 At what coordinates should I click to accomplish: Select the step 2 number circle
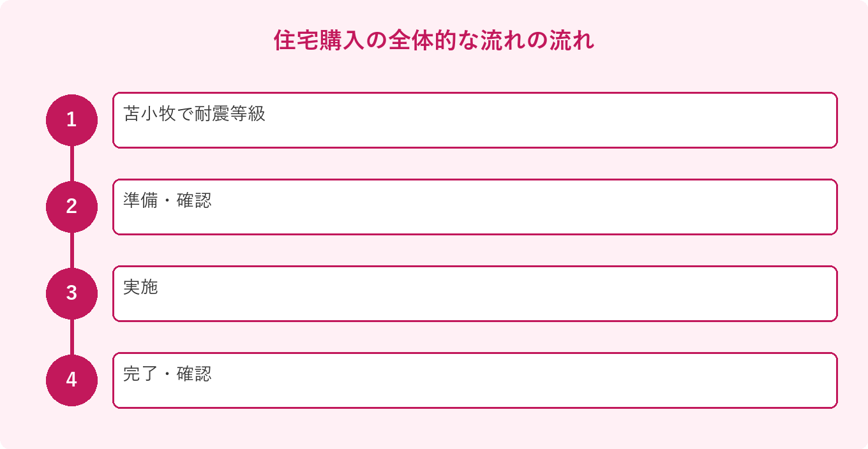[71, 207]
